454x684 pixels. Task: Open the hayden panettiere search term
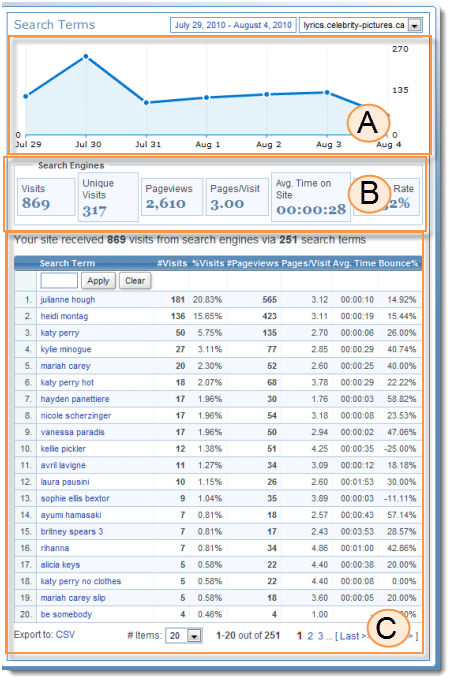tap(75, 399)
